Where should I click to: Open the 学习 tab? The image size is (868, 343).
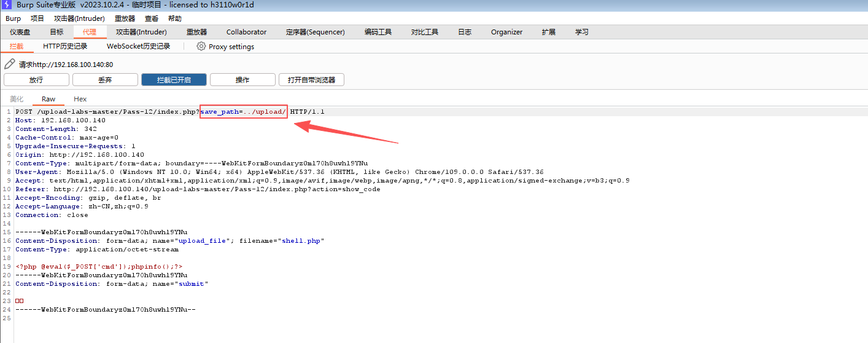[x=582, y=32]
